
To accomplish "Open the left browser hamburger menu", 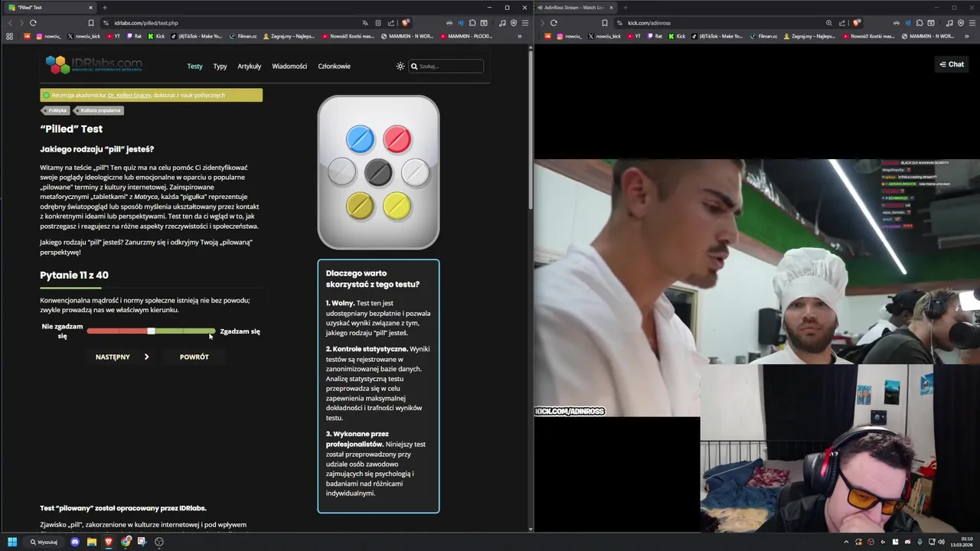I will click(524, 23).
